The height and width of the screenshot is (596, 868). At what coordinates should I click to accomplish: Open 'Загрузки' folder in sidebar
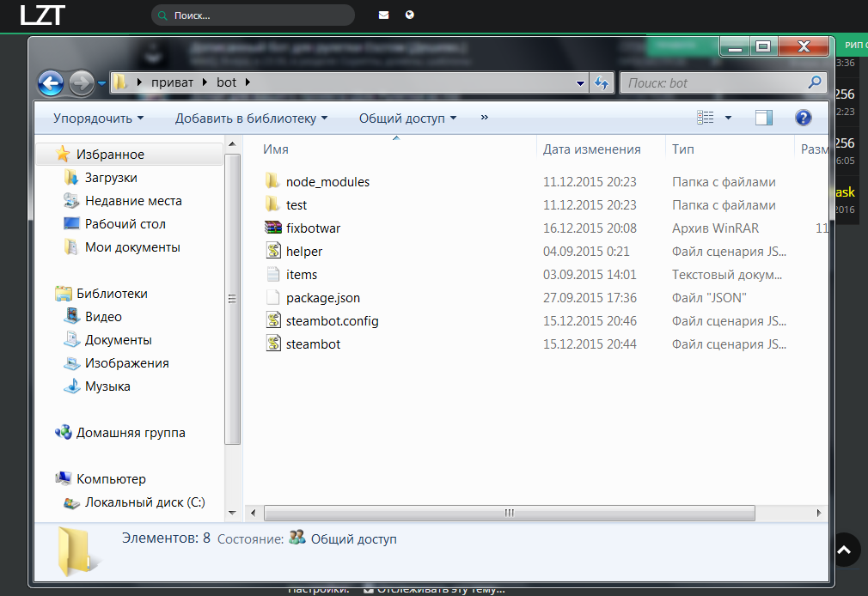pyautogui.click(x=111, y=178)
